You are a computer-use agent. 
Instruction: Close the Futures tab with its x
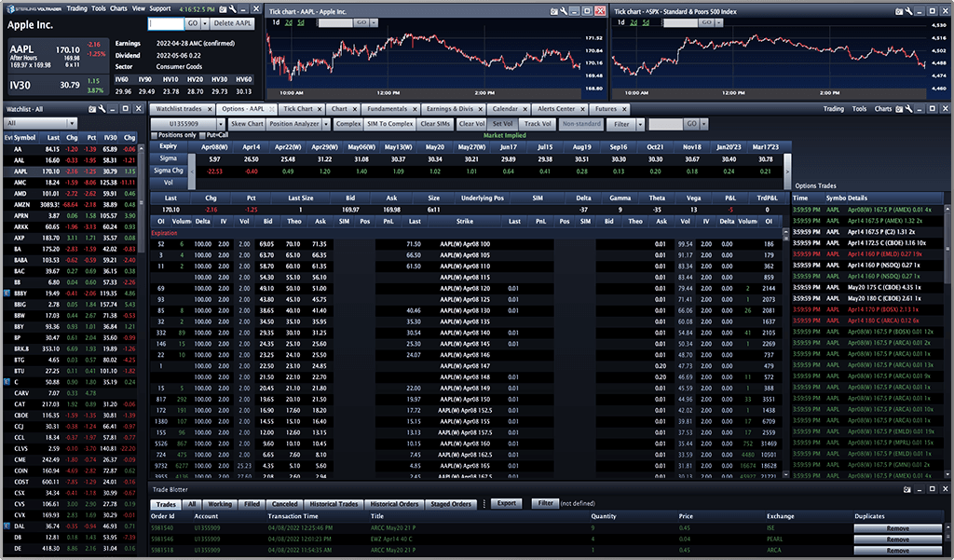click(624, 110)
